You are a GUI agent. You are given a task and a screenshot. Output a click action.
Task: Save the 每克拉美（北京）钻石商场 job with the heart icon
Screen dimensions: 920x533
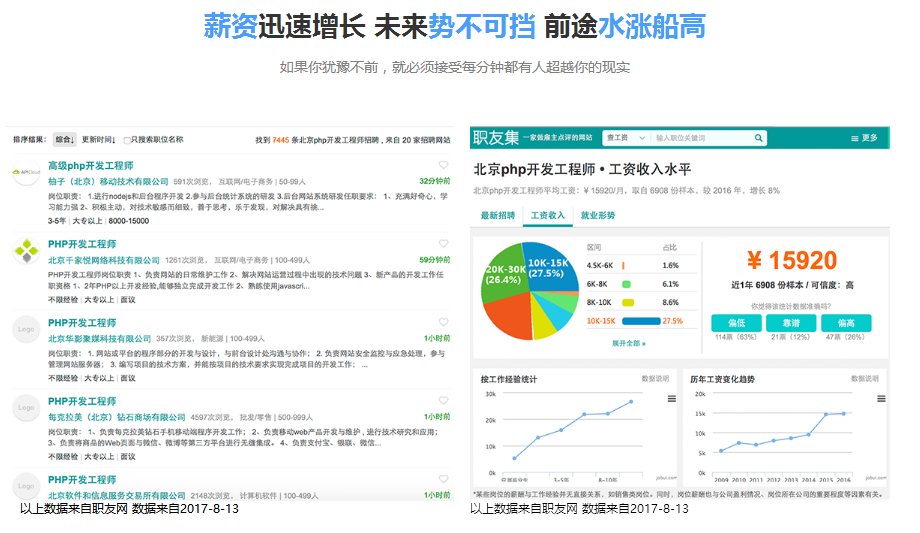pos(444,401)
